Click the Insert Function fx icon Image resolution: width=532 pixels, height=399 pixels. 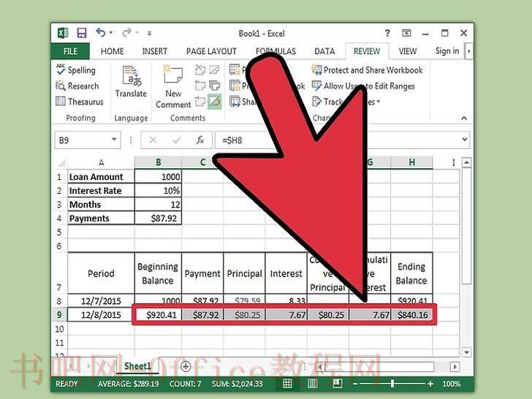tap(200, 140)
